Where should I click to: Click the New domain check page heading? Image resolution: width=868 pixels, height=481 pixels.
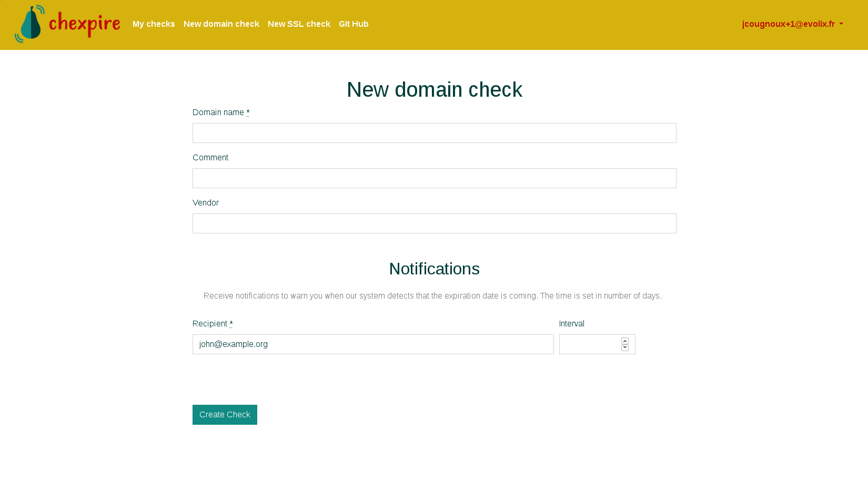434,89
